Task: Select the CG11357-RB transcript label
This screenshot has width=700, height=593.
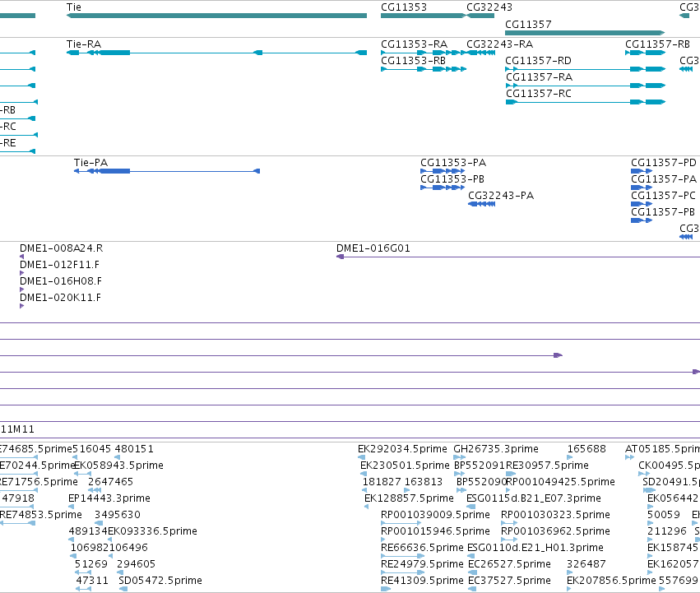Action: 657,44
